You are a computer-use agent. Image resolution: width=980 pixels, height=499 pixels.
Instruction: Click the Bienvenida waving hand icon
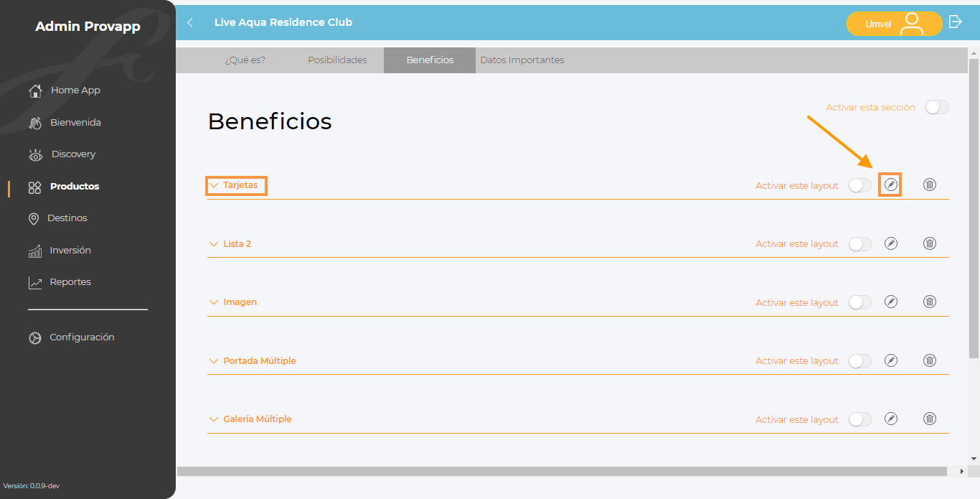point(35,123)
